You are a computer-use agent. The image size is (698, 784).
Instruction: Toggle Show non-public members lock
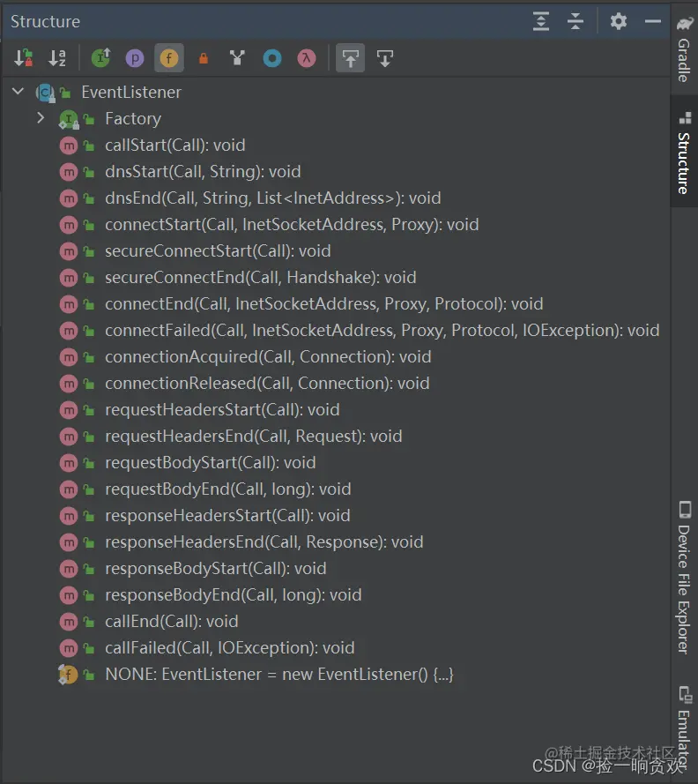point(204,58)
